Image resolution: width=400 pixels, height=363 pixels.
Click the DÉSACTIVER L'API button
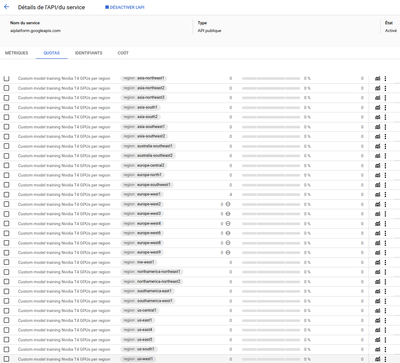coord(125,7)
